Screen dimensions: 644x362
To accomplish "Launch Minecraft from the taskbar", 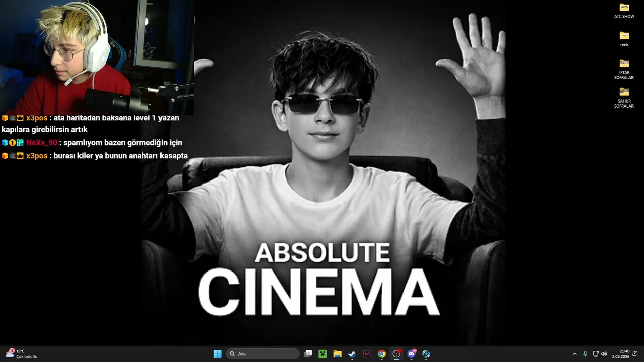I will click(x=323, y=354).
